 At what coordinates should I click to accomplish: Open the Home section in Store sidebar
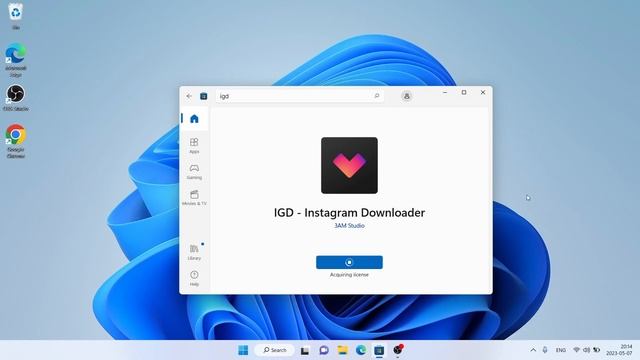[x=194, y=119]
